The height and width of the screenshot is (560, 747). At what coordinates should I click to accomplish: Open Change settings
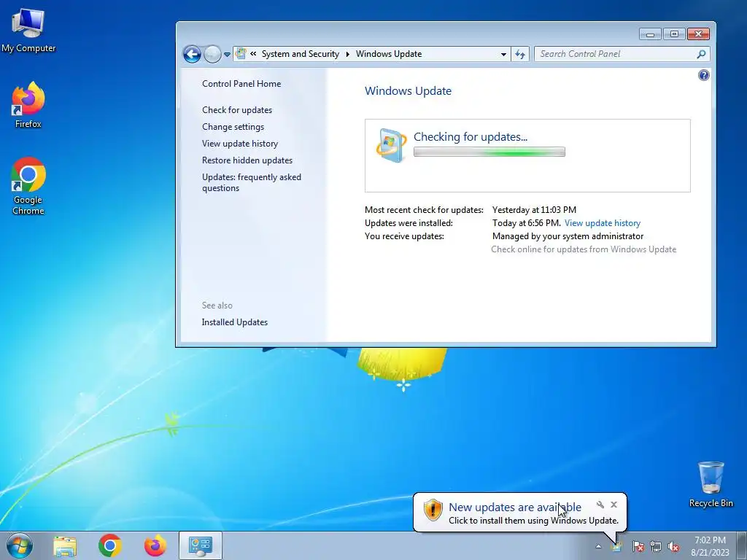point(233,127)
